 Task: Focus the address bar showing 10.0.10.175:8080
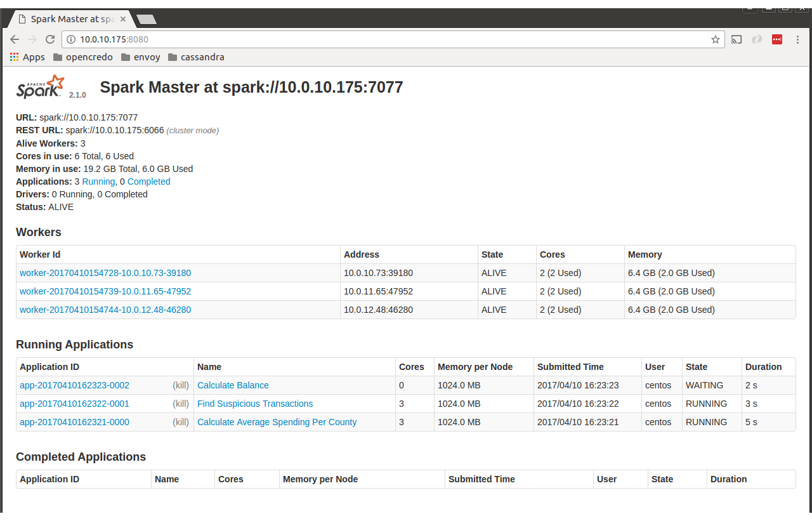[381, 39]
